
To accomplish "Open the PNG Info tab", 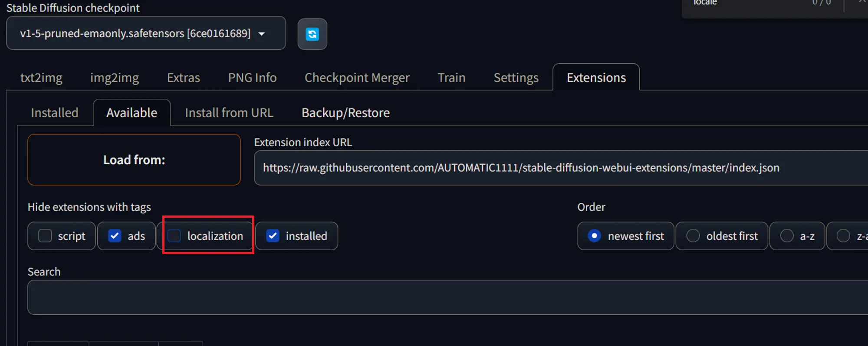I will (x=252, y=78).
